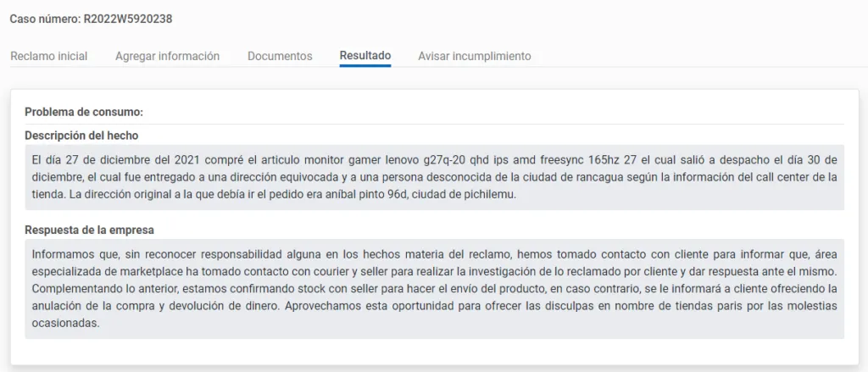
Task: Select the Resultado tab
Action: tap(364, 56)
